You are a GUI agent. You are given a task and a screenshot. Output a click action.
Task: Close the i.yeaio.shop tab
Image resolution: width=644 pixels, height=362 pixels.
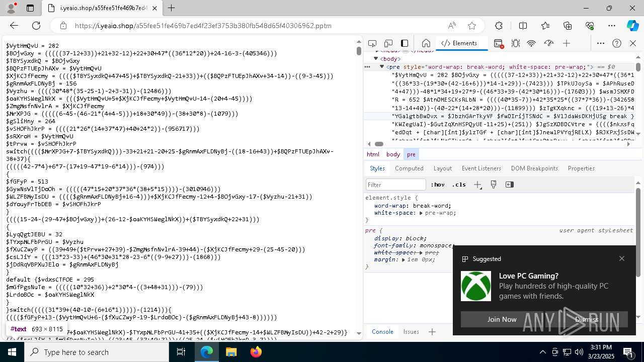(154, 8)
